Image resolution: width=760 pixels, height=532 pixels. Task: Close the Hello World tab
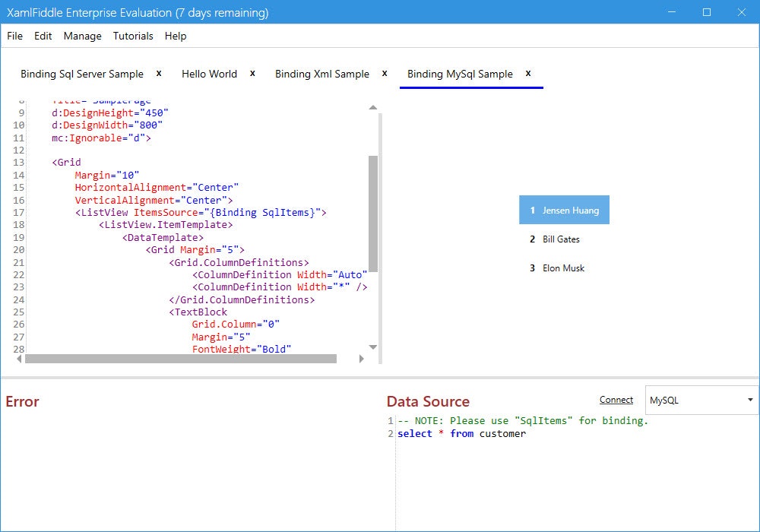[252, 73]
